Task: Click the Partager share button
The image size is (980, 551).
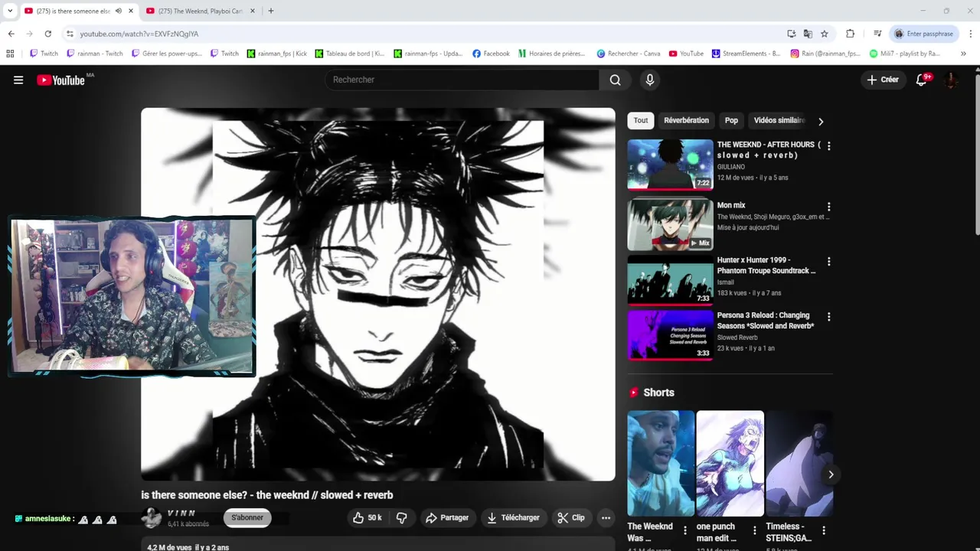Action: pos(446,518)
